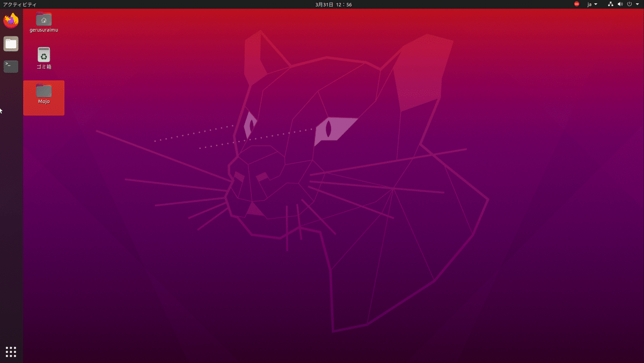
Task: Click the red no-entry indicator in the top bar
Action: [577, 4]
